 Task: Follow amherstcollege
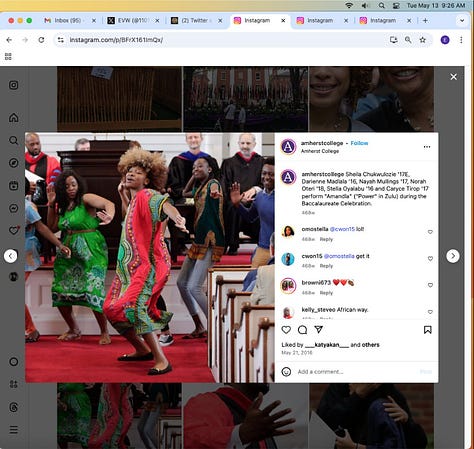click(x=359, y=143)
